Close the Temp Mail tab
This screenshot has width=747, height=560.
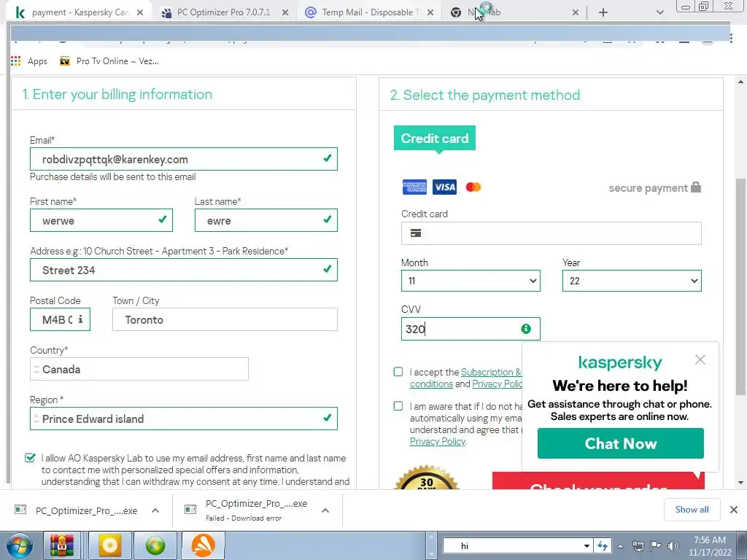[x=430, y=13]
